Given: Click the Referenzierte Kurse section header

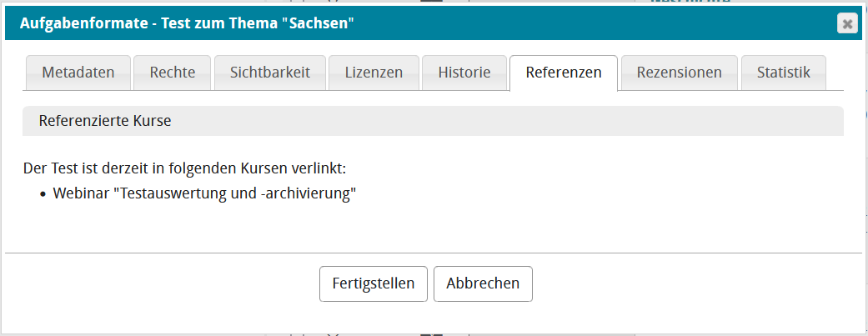Looking at the screenshot, I should coord(105,121).
